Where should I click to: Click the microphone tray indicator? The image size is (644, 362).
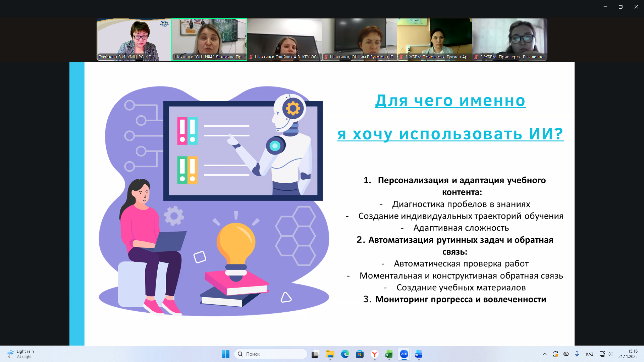[x=577, y=354]
